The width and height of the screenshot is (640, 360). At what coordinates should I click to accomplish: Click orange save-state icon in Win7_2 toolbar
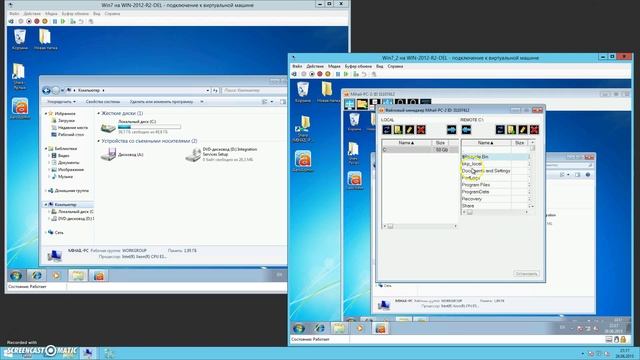(x=328, y=74)
